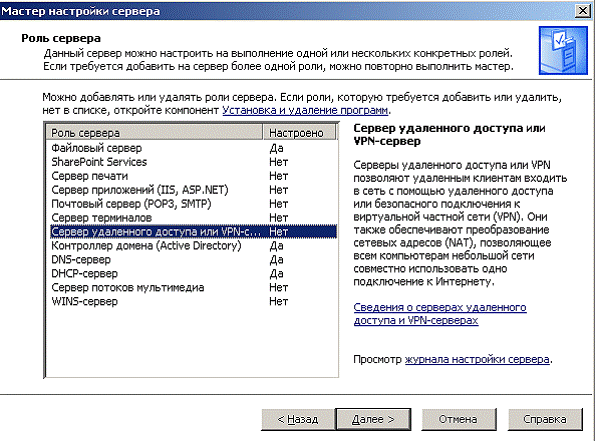Open Сведения о серверах удаленного доступа link
595x441 pixels.
pyautogui.click(x=440, y=313)
